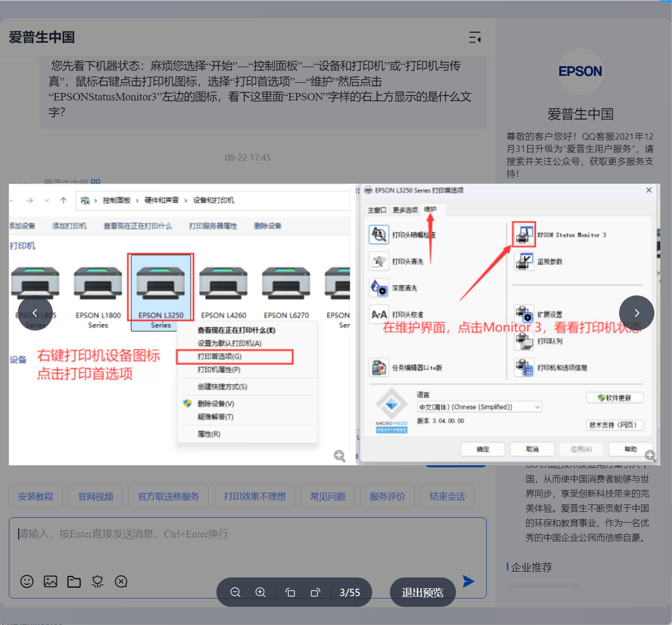Image resolution: width=672 pixels, height=625 pixels.
Task: Click 删除设备 in devices toolbar
Action: pyautogui.click(x=268, y=226)
